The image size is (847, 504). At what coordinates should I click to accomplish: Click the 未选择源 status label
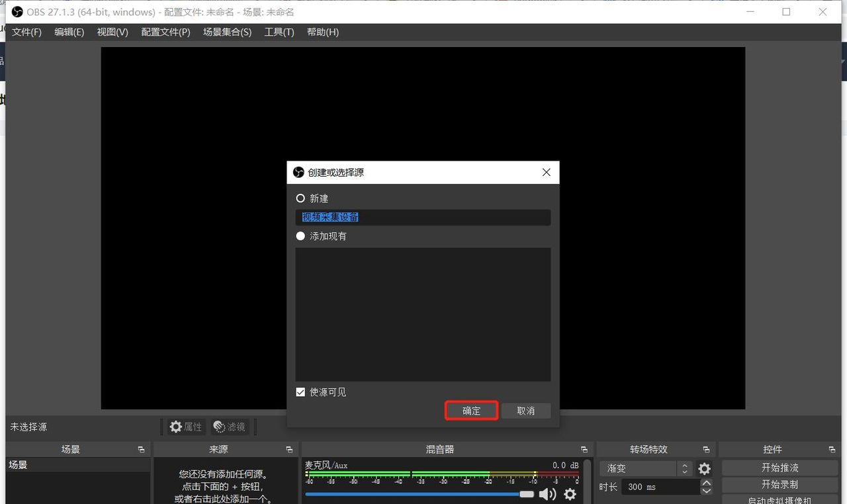pyautogui.click(x=28, y=427)
